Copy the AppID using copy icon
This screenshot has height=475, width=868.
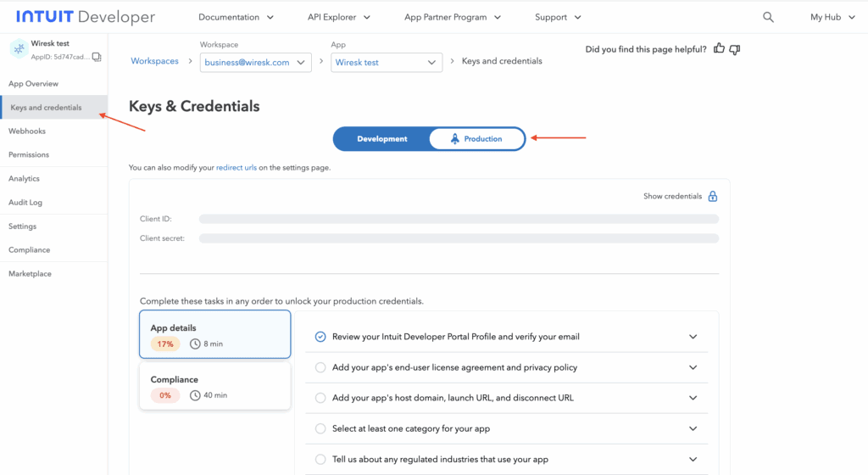pos(97,57)
